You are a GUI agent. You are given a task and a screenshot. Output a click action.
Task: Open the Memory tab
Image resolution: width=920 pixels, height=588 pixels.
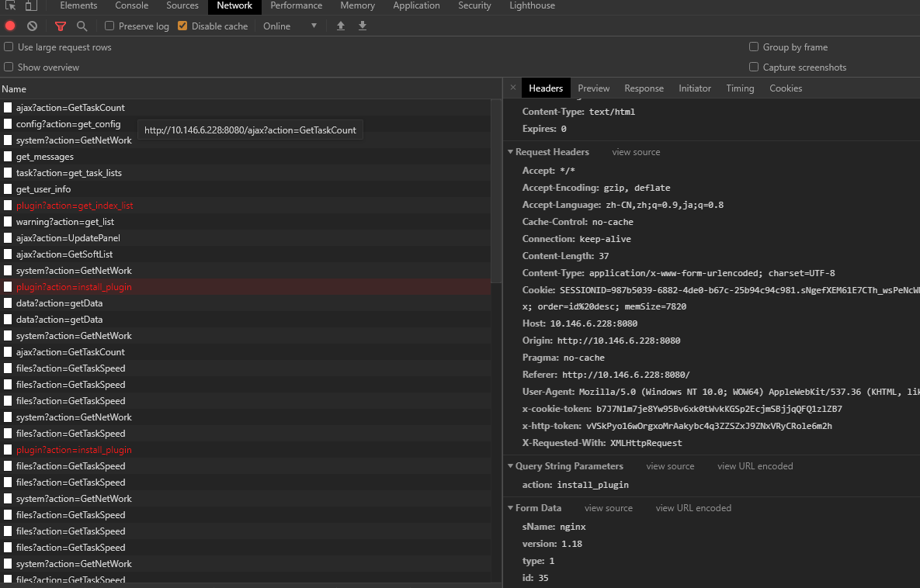[x=357, y=5]
